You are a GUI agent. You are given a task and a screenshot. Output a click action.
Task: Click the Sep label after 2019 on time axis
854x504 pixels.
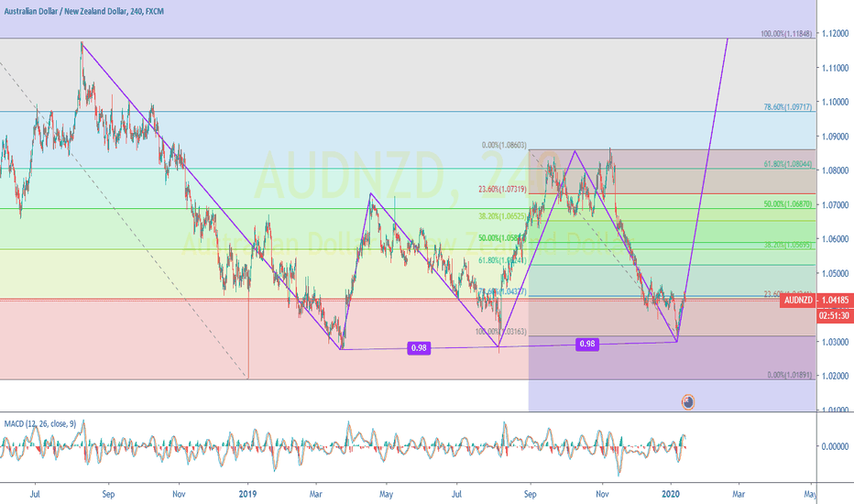(530, 492)
